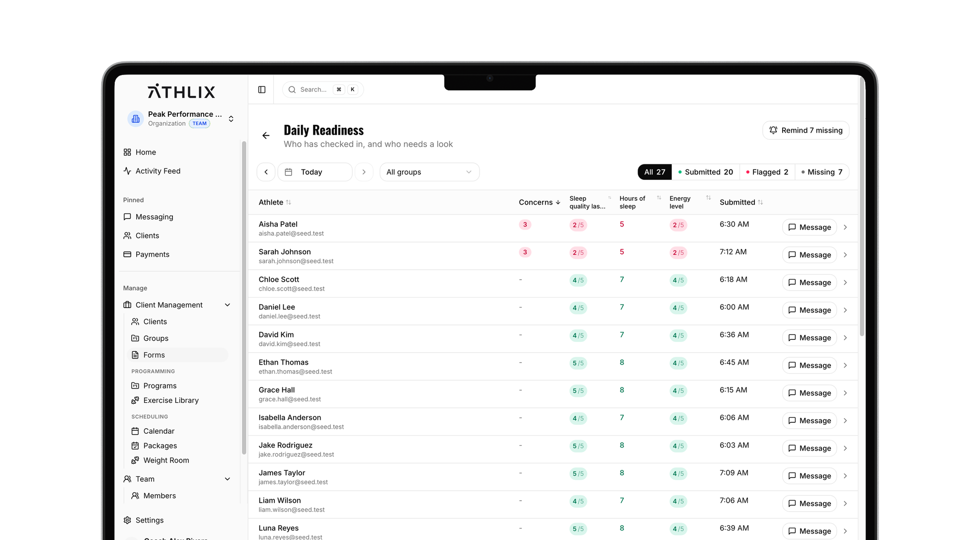Select the Flagged 2 filter tab
The height and width of the screenshot is (540, 980).
coord(767,172)
